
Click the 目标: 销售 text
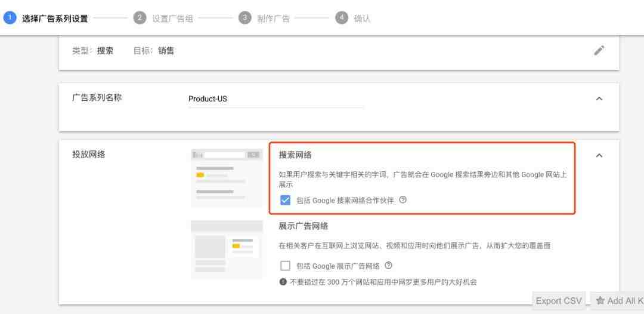[154, 51]
